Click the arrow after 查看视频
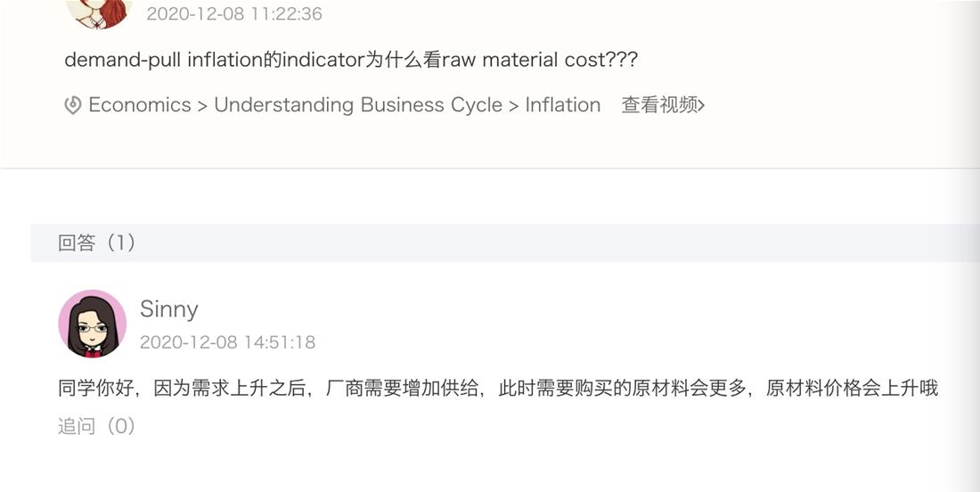Viewport: 980px width, 492px height. [702, 105]
